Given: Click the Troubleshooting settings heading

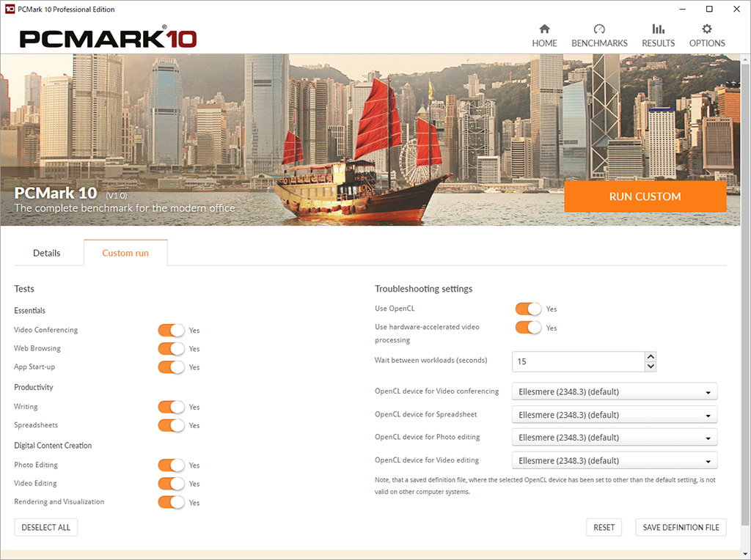Looking at the screenshot, I should click(423, 289).
